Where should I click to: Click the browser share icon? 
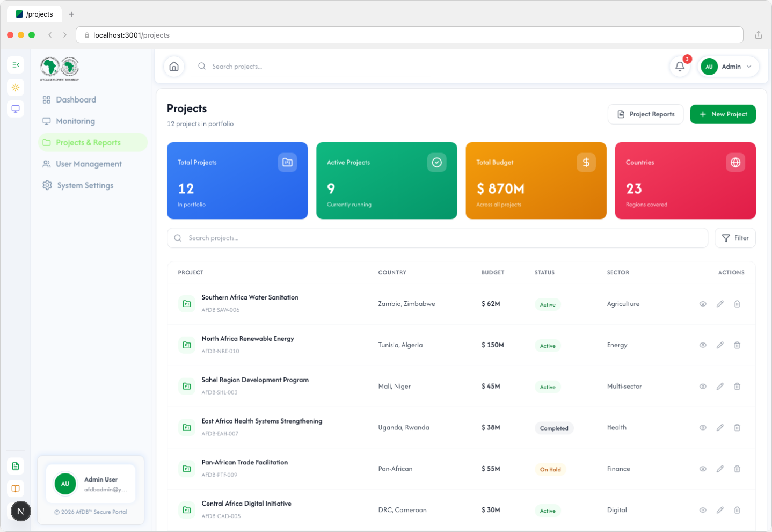point(759,35)
